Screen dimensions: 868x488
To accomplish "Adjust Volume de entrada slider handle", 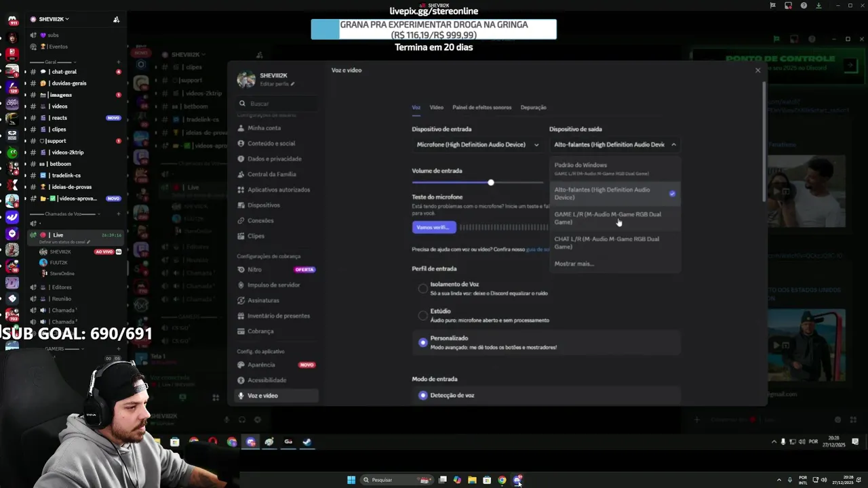I will 490,182.
